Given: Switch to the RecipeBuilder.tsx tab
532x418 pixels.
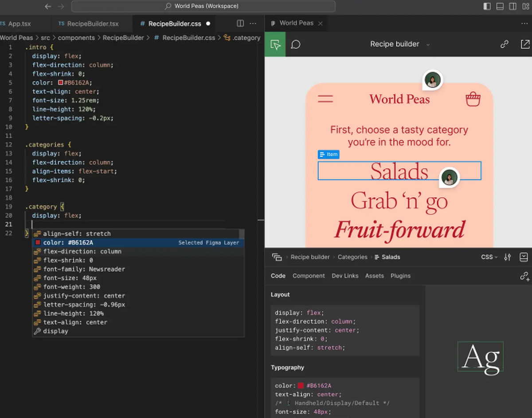Looking at the screenshot, I should (x=89, y=23).
